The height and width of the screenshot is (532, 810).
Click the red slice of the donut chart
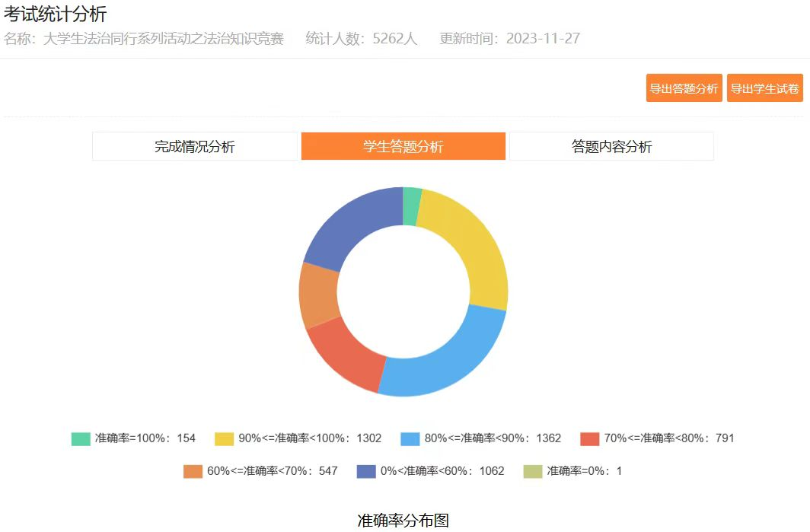pyautogui.click(x=351, y=354)
